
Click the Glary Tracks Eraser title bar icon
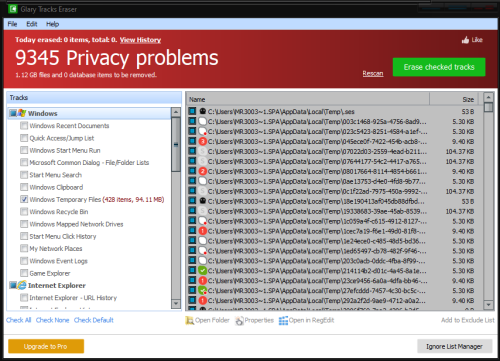[13, 9]
